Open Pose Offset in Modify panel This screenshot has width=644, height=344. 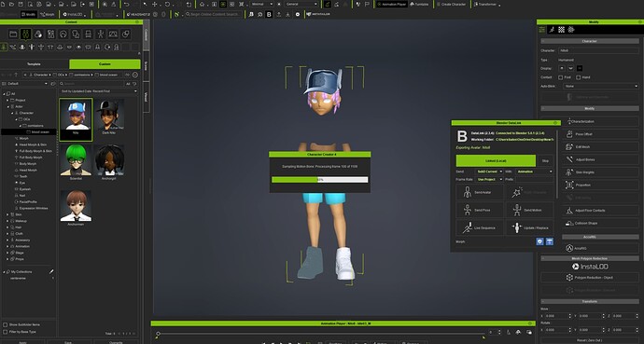589,134
